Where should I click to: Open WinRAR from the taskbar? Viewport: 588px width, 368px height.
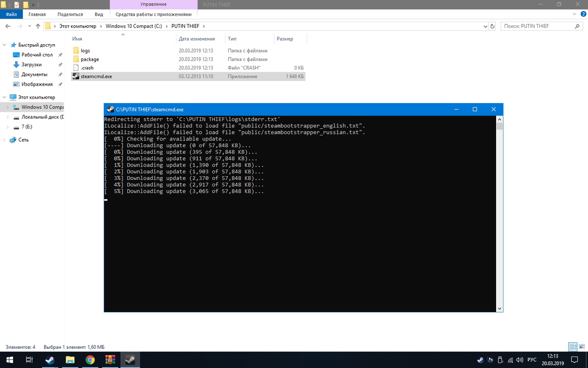coord(110,360)
